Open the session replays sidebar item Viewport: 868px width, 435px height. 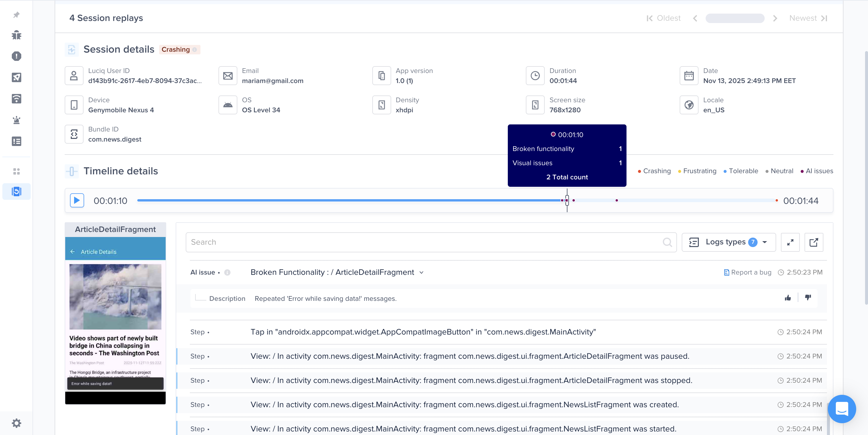click(16, 191)
